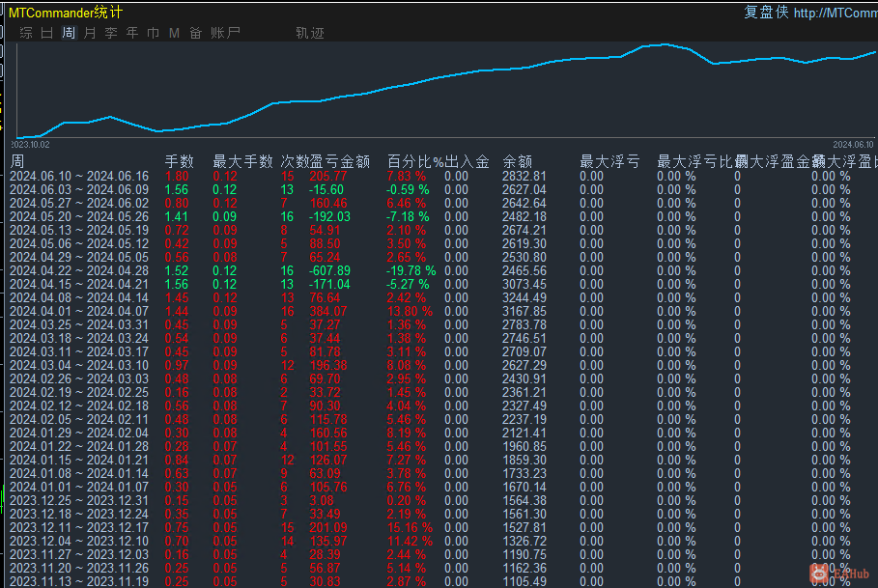
Task: Click the percentage 15.16 %
Action: pos(410,527)
